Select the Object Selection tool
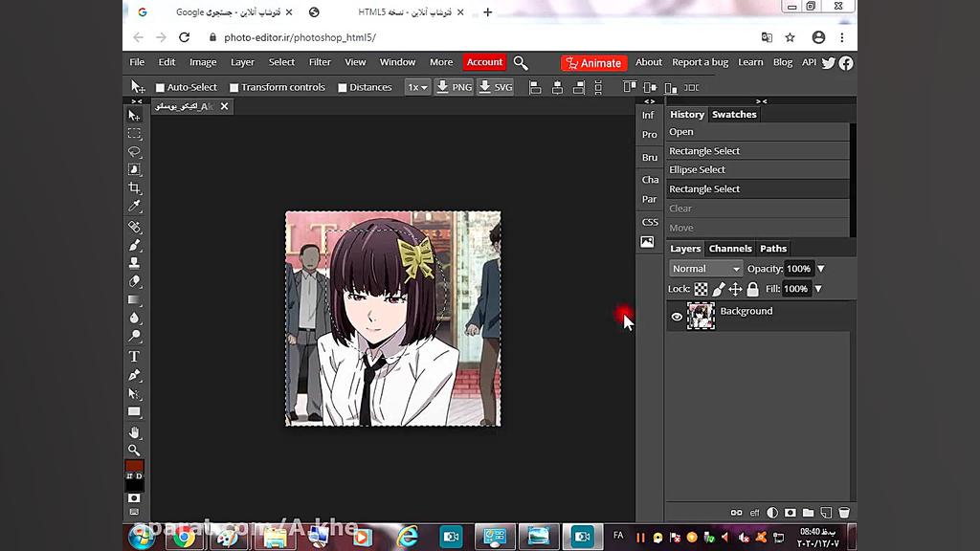This screenshot has width=980, height=551. (x=134, y=170)
